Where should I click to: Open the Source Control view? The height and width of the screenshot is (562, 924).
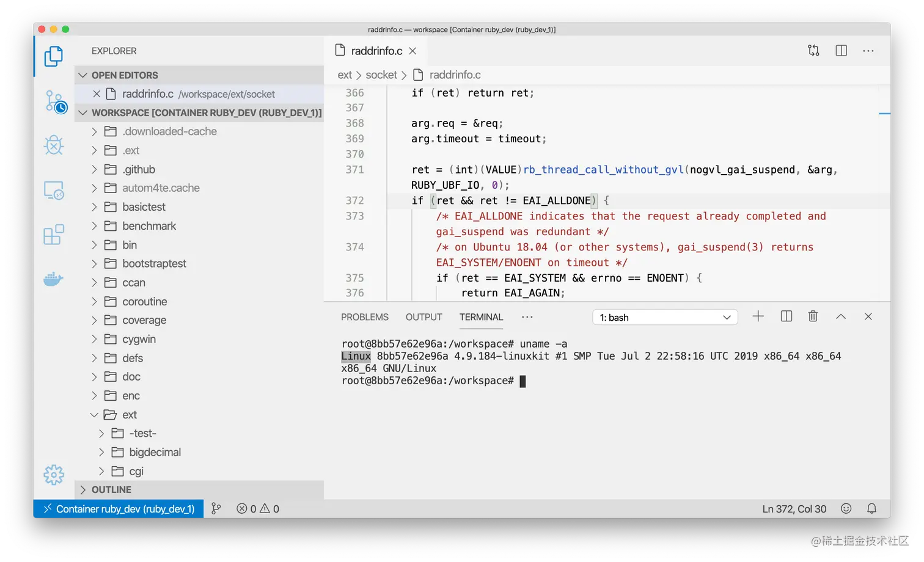pos(55,102)
